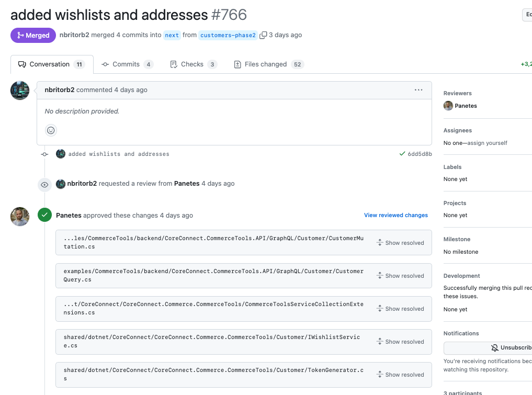Show resolved thread for CustomerQuery.cs
The image size is (532, 395).
click(400, 276)
